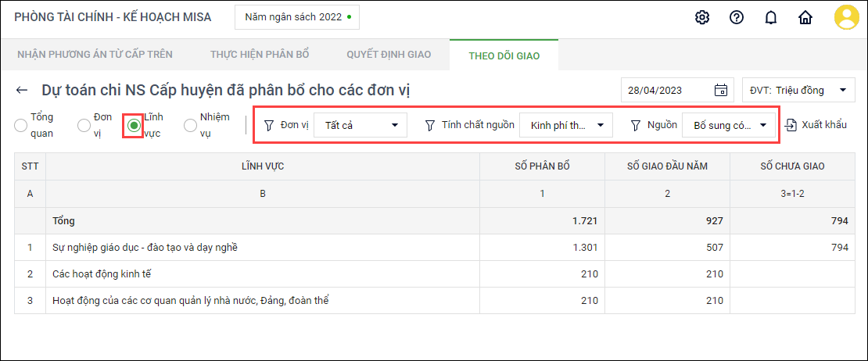Click the help question mark icon
This screenshot has width=868, height=361.
(x=737, y=17)
